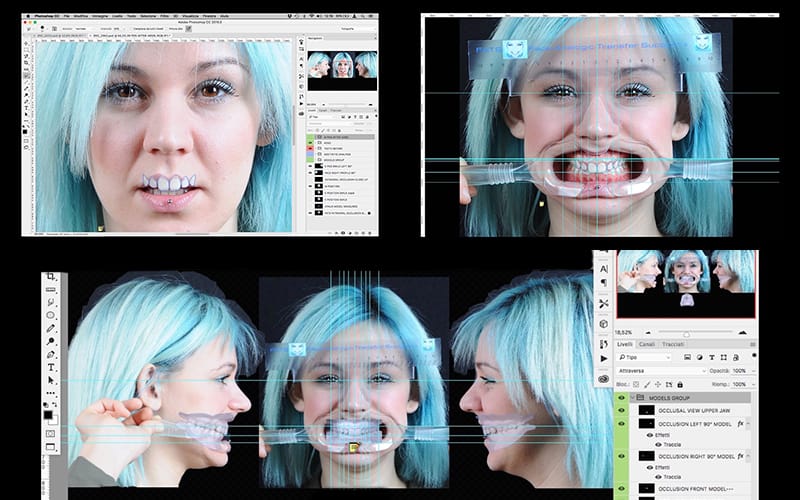This screenshot has height=500, width=800.
Task: Hide Traccia effect under OCCLUSION RIGHT 90° MODEL
Action: pyautogui.click(x=658, y=477)
